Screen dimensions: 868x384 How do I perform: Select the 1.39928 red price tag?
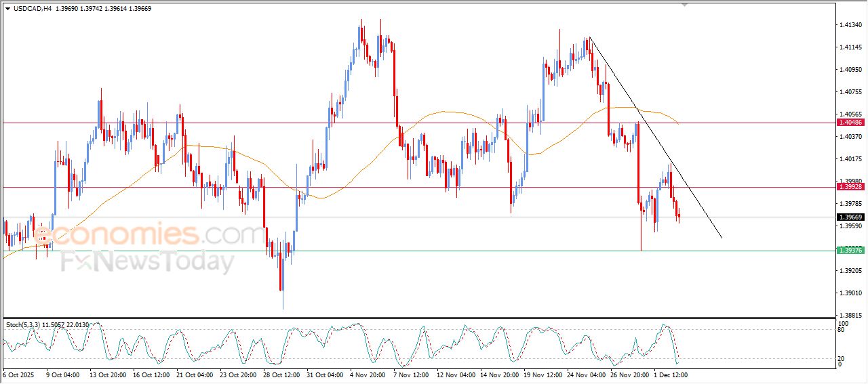click(850, 186)
